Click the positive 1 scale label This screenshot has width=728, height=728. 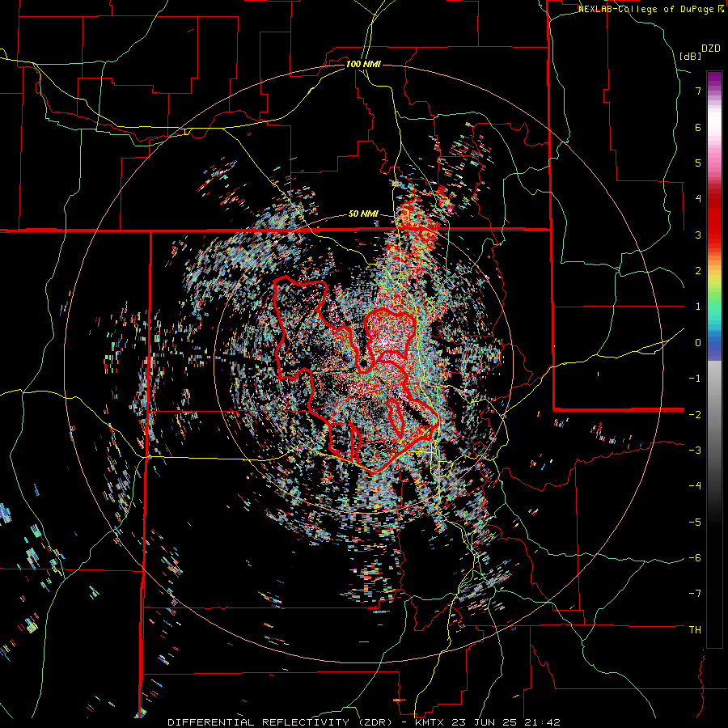(698, 307)
